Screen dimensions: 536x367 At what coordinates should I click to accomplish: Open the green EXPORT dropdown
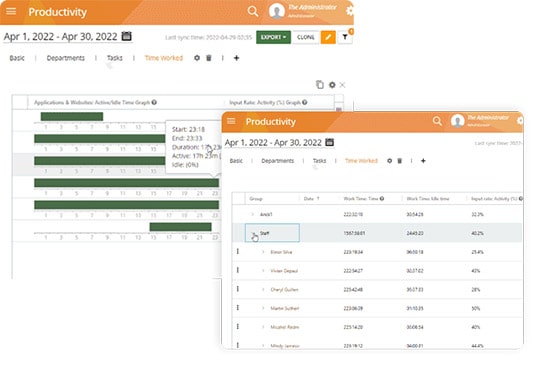click(273, 37)
